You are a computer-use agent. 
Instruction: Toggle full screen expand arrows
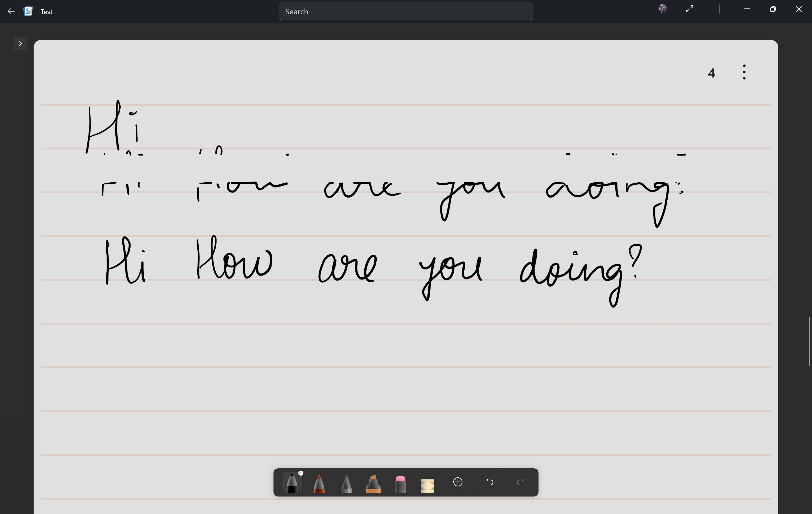pyautogui.click(x=690, y=9)
